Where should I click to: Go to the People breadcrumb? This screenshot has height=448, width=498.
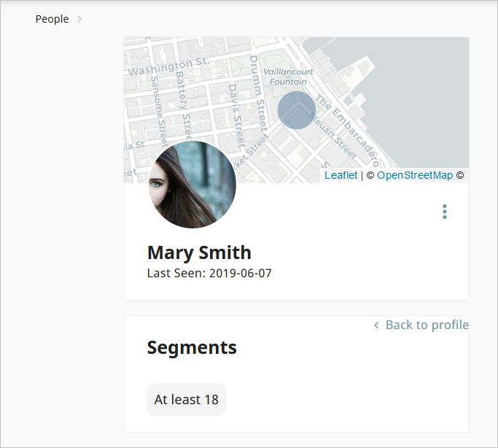(52, 19)
